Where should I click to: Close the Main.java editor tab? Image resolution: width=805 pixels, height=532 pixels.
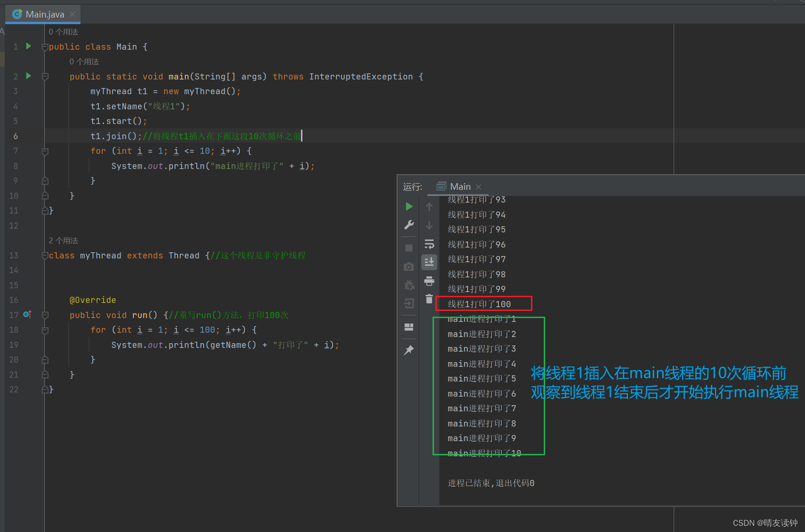[72, 14]
